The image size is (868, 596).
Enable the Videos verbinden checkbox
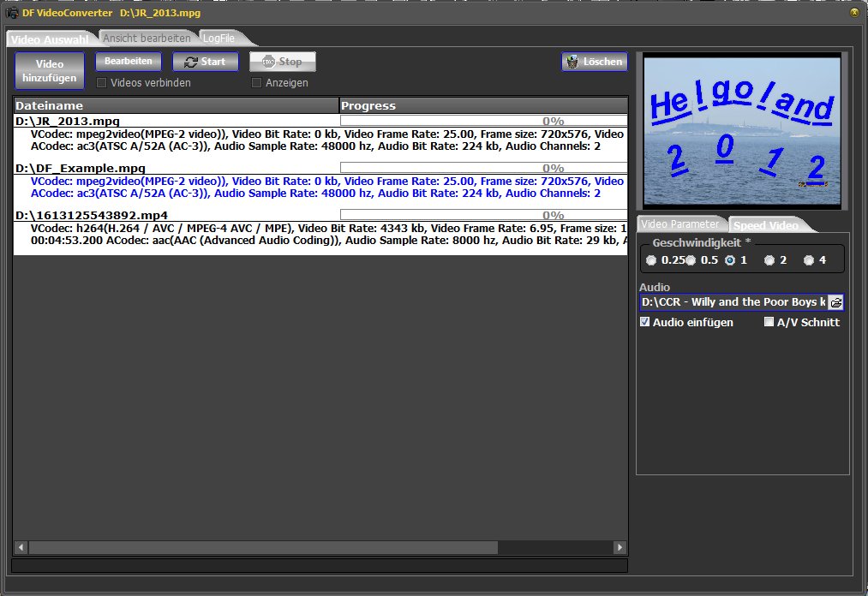point(102,83)
